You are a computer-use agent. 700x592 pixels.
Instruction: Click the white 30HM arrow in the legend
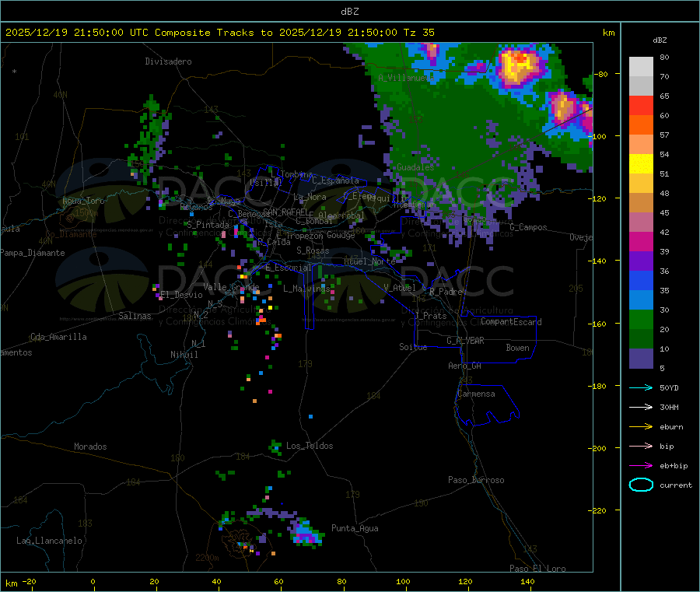tap(641, 407)
